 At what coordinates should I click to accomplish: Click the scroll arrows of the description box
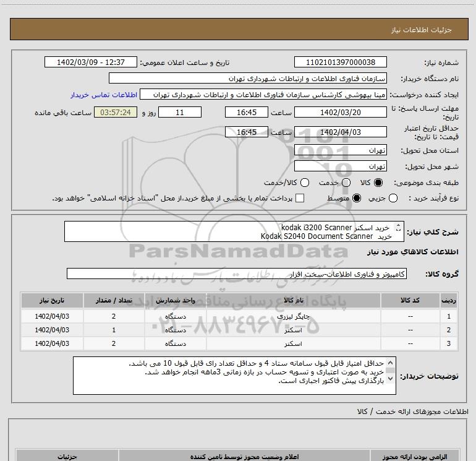pyautogui.click(x=398, y=227)
